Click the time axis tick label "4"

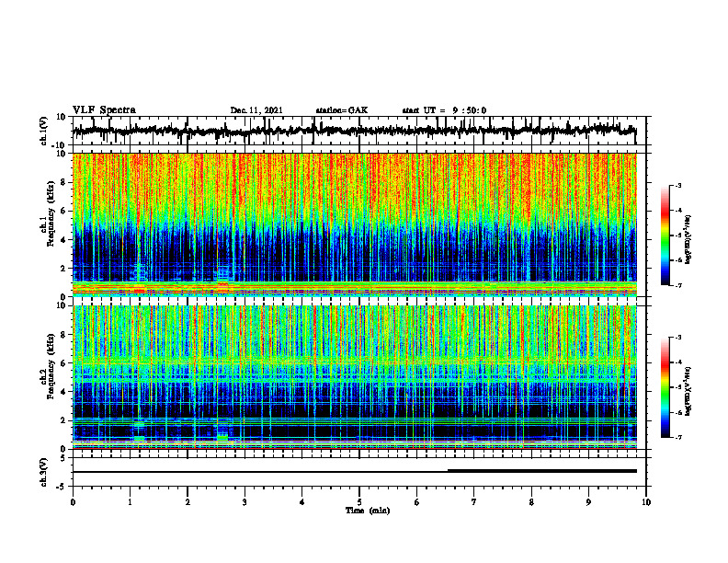(302, 502)
